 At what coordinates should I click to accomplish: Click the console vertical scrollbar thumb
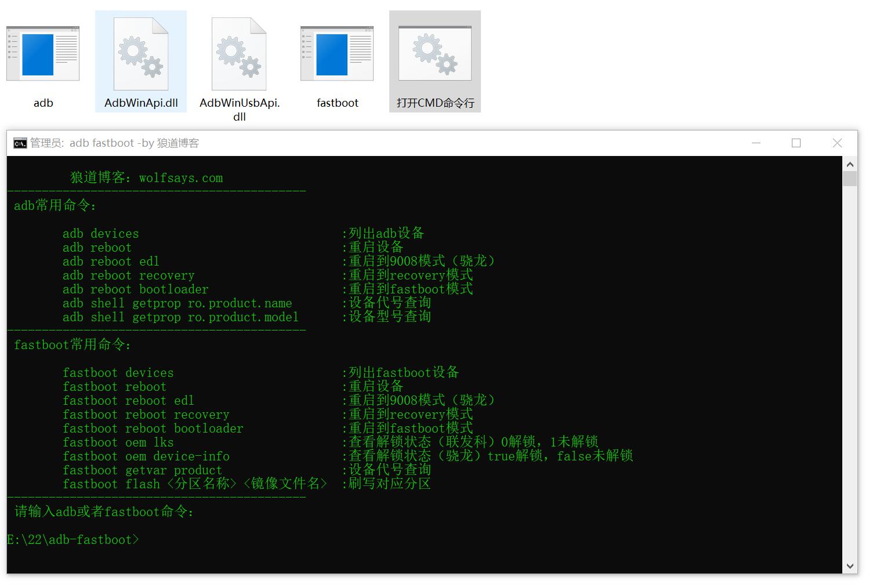coord(850,178)
